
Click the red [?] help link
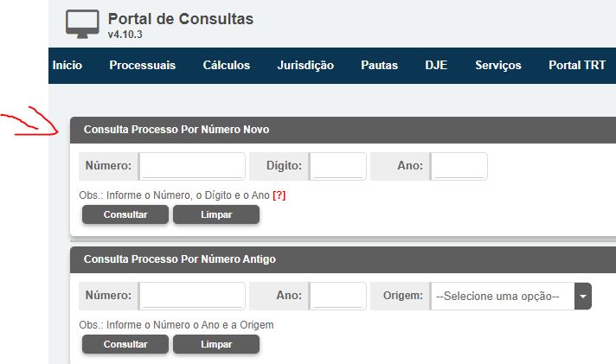click(x=279, y=195)
